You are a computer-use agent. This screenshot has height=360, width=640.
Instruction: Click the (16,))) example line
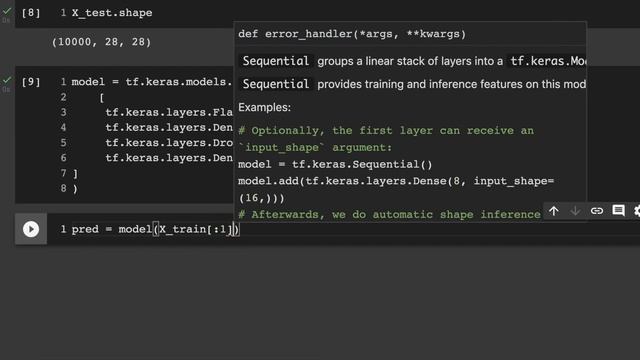coord(262,198)
